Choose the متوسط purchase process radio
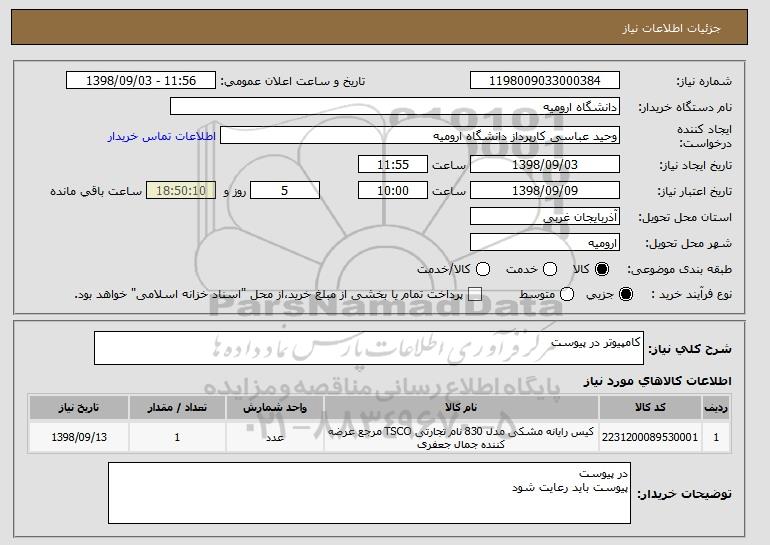Viewport: 770px width, 545px height. (567, 294)
